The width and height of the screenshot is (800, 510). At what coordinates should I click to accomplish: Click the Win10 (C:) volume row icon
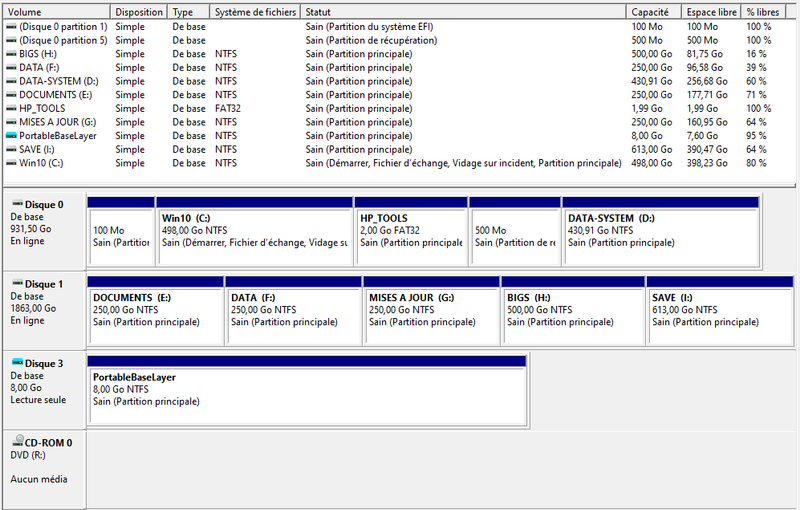(11, 162)
